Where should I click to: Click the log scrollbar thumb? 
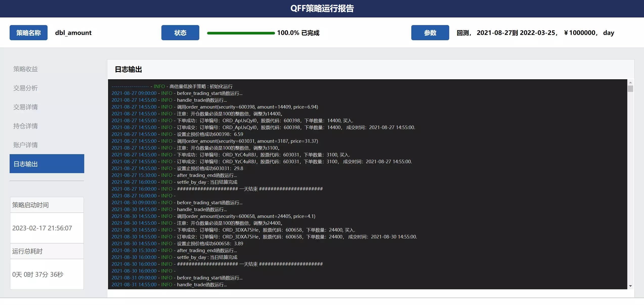coord(630,89)
